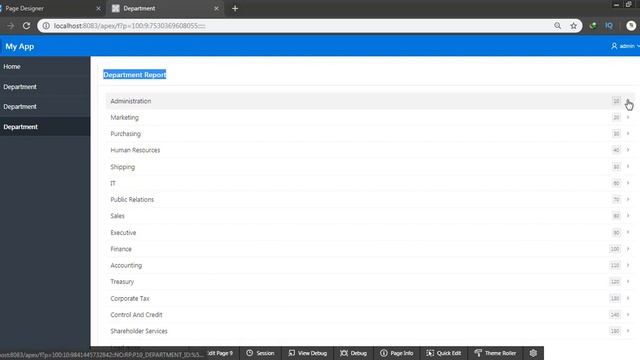Open the second Department sidebar entry
The width and height of the screenshot is (640, 360).
(45, 107)
